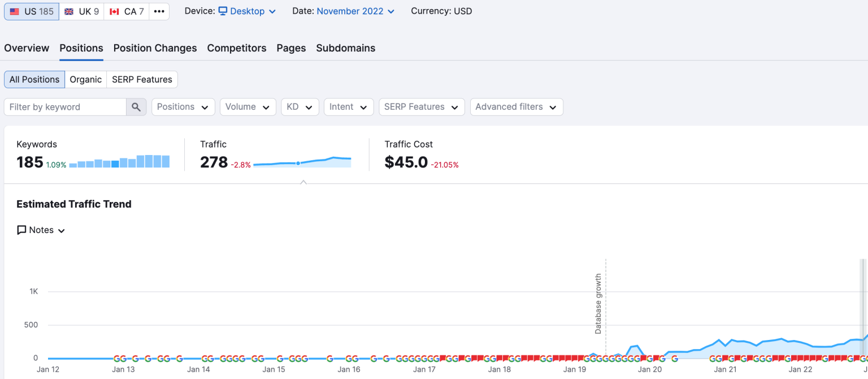The image size is (868, 379).
Task: Focus the Filter by keyword field
Action: coord(65,107)
